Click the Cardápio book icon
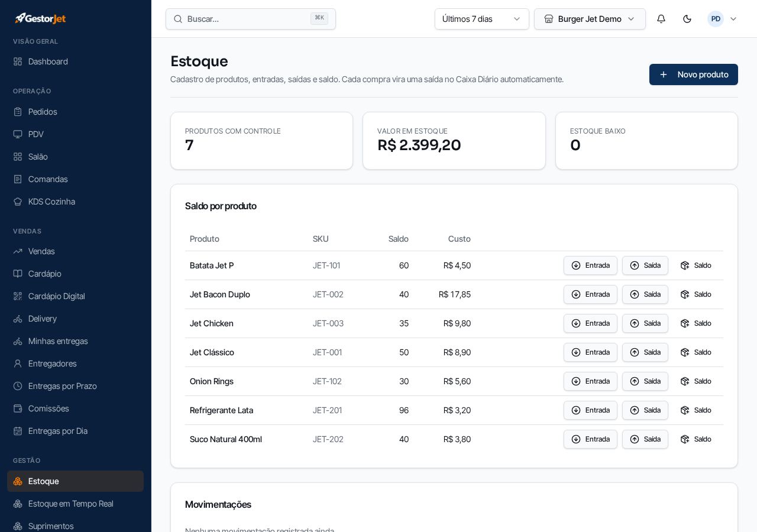This screenshot has height=532, width=757. (x=18, y=274)
